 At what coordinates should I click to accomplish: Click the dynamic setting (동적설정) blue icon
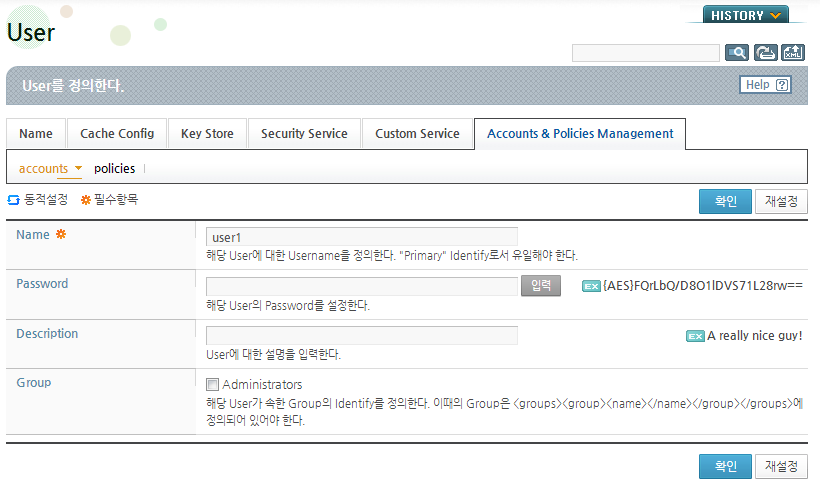pyautogui.click(x=14, y=200)
